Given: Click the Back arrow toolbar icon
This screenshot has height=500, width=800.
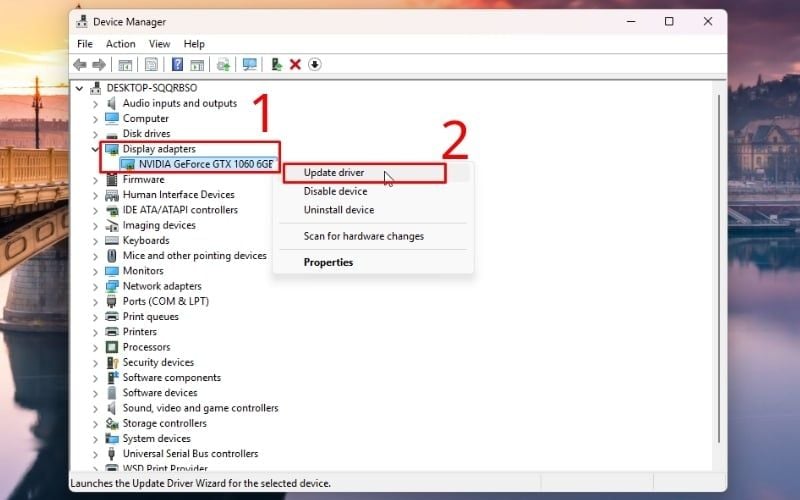Looking at the screenshot, I should tap(80, 65).
